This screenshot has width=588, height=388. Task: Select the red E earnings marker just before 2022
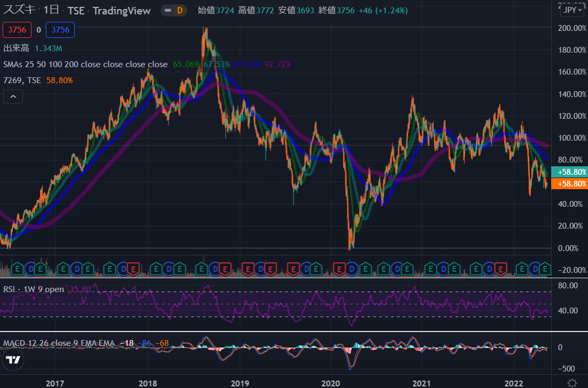500,269
